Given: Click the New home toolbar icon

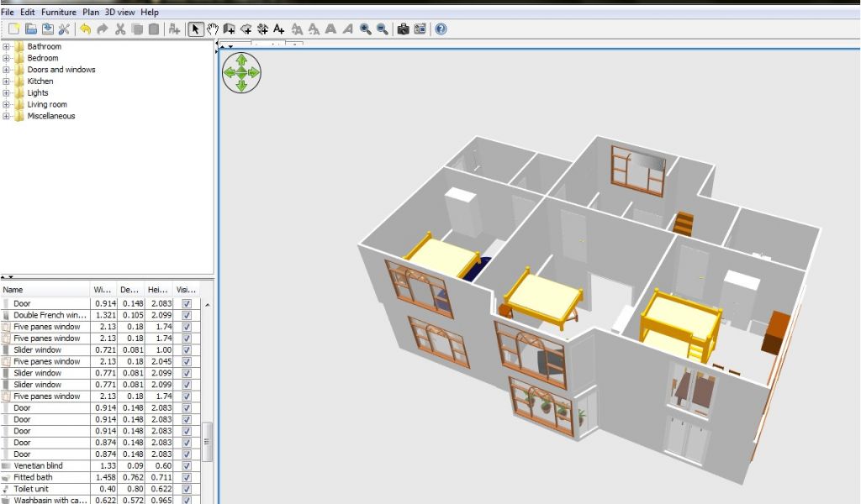Looking at the screenshot, I should 13,29.
